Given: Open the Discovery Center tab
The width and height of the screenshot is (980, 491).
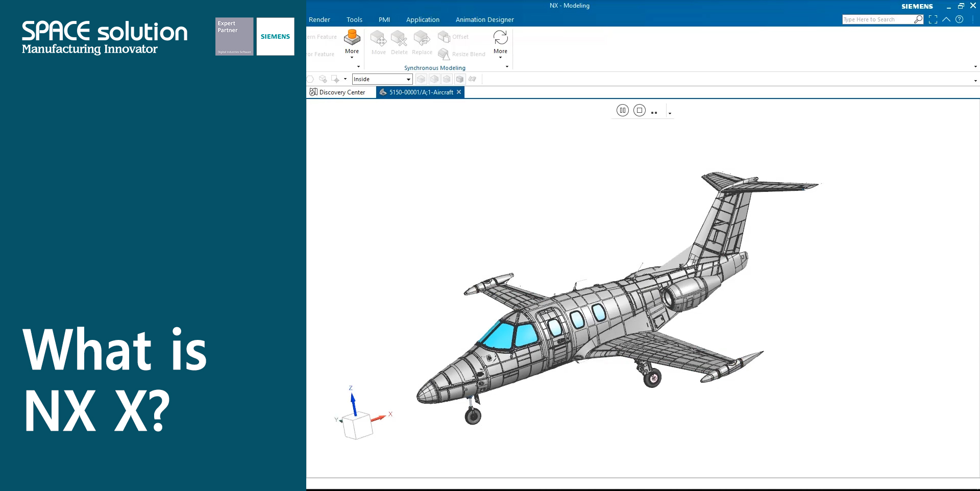Looking at the screenshot, I should click(337, 92).
